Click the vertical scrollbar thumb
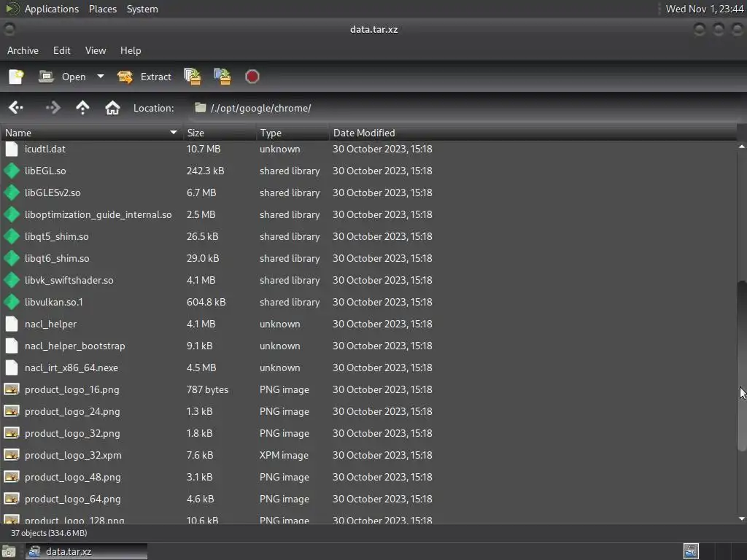This screenshot has width=747, height=560. click(742, 366)
